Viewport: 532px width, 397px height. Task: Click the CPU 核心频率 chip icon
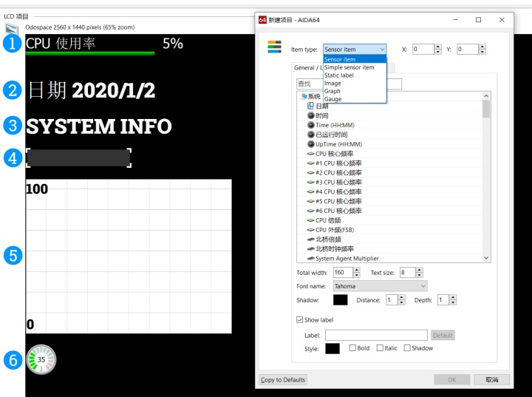pos(310,154)
